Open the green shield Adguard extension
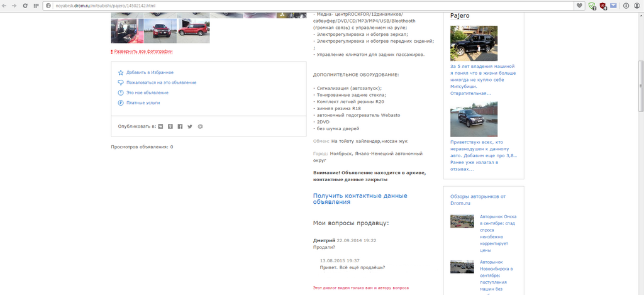This screenshot has width=644, height=295. point(592,6)
